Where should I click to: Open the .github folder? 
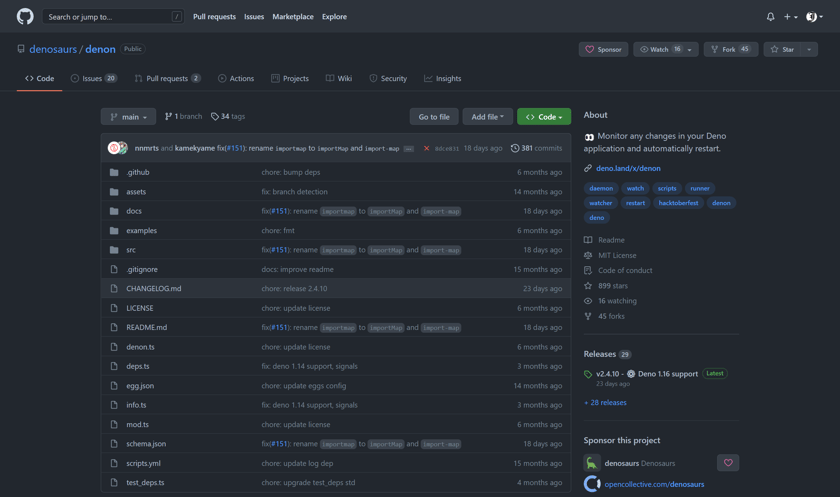click(138, 172)
